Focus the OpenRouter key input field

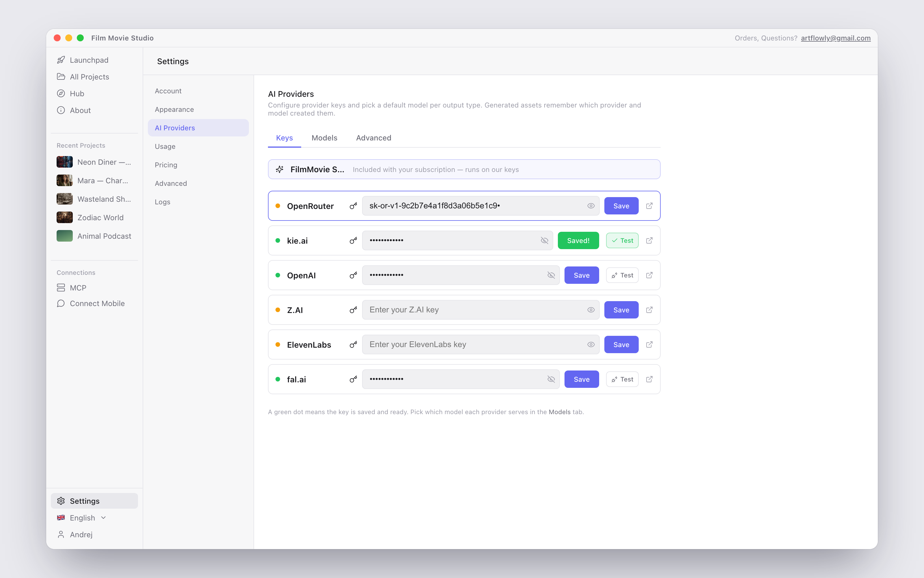(x=480, y=206)
